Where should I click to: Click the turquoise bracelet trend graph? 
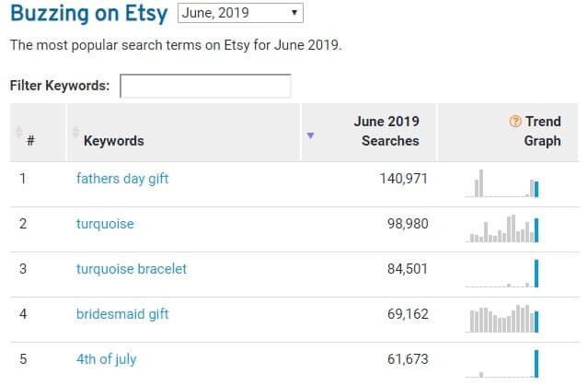pos(504,273)
